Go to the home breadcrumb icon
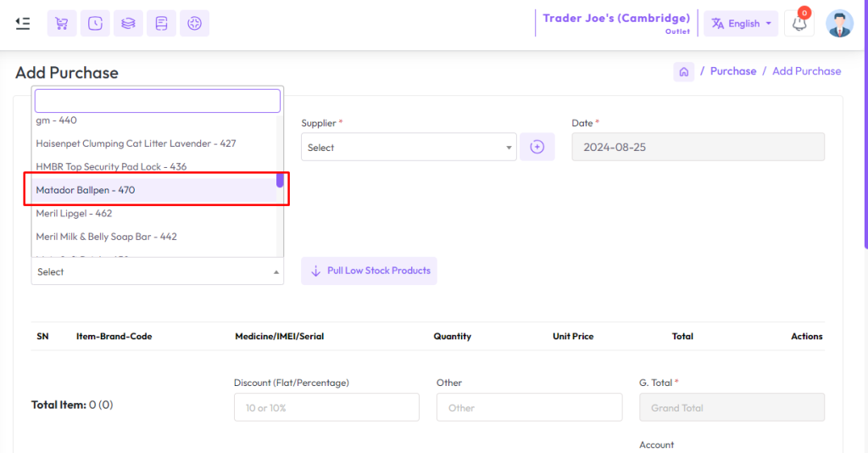868x453 pixels. click(684, 71)
